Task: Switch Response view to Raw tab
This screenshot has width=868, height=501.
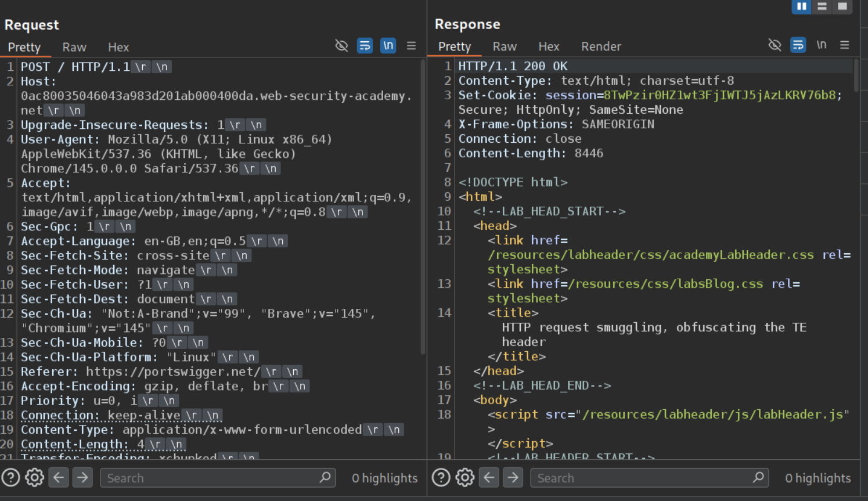Action: [505, 46]
